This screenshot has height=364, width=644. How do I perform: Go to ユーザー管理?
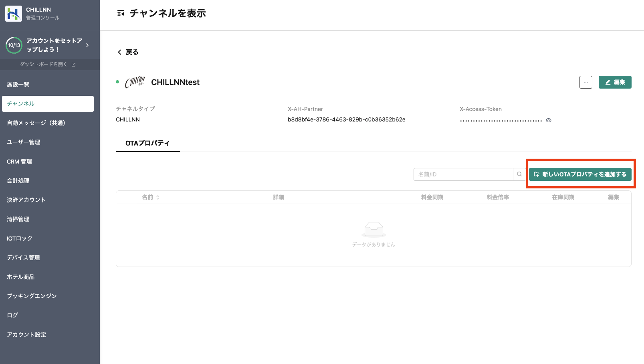[48, 142]
